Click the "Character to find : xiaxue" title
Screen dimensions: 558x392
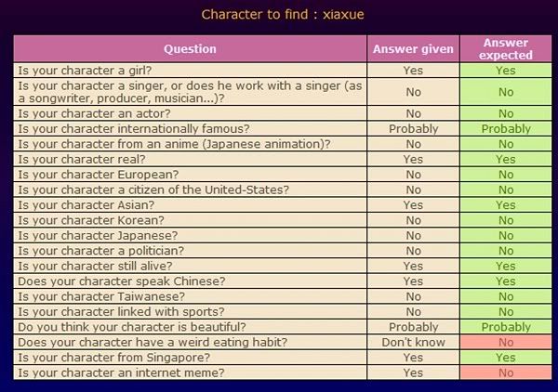[x=278, y=15]
